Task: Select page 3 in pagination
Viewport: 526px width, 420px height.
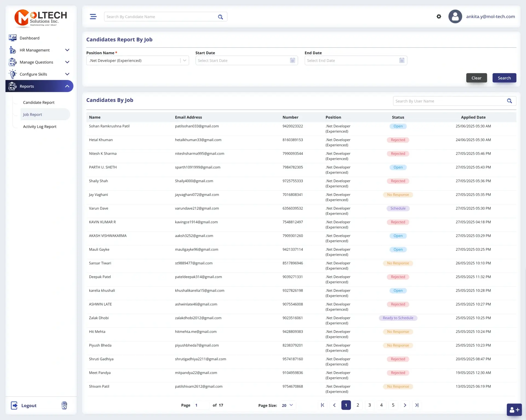Action: [370, 405]
